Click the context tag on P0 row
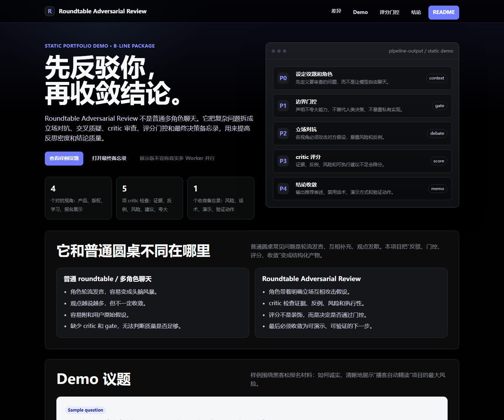504x420 pixels. (x=436, y=78)
